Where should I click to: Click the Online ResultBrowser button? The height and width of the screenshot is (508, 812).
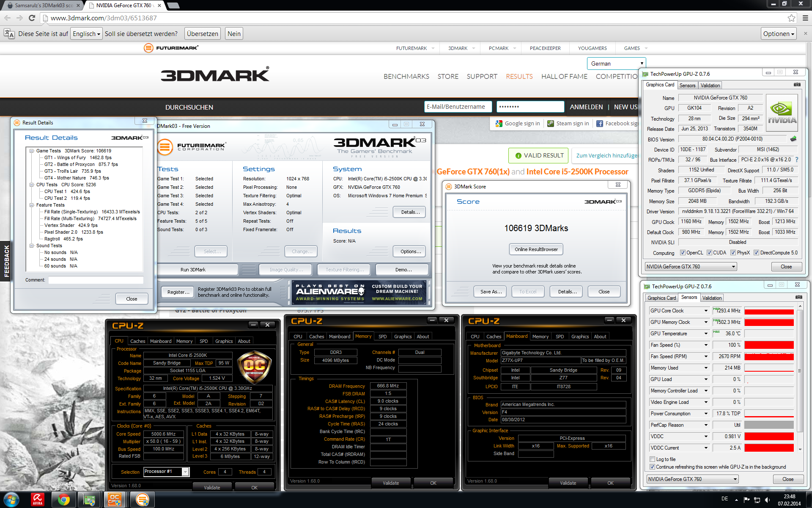point(536,249)
